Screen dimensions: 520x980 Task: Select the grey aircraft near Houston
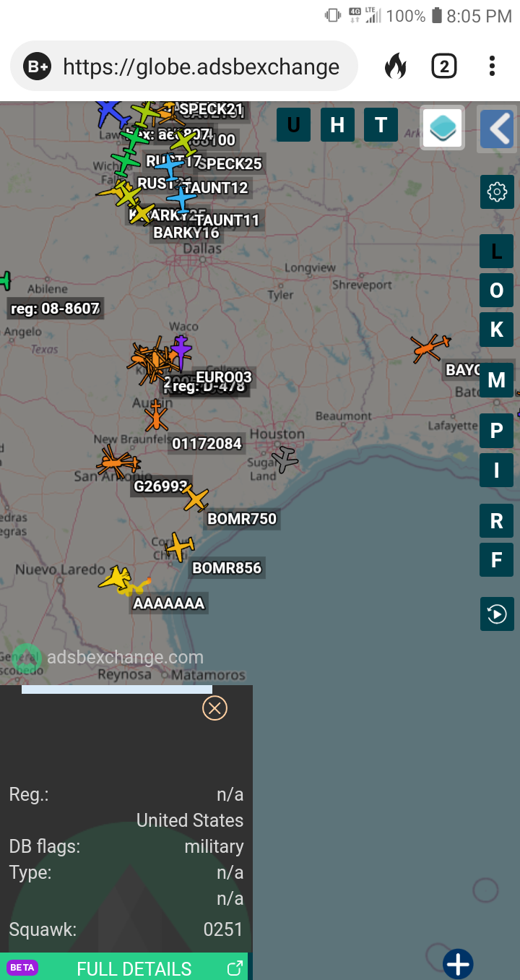click(x=285, y=458)
